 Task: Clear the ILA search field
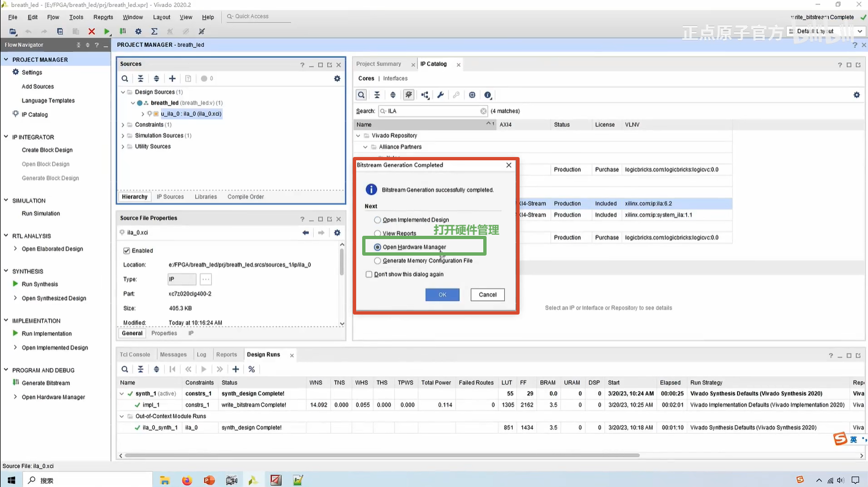tap(483, 111)
